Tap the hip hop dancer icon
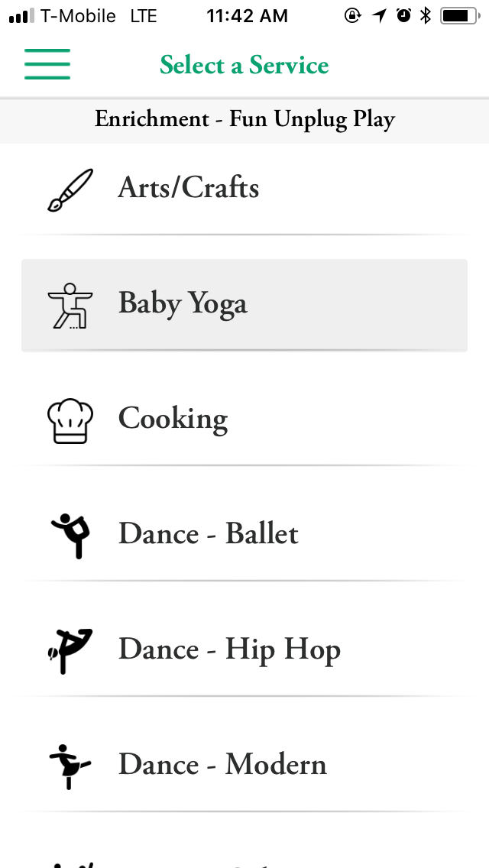 (x=70, y=650)
